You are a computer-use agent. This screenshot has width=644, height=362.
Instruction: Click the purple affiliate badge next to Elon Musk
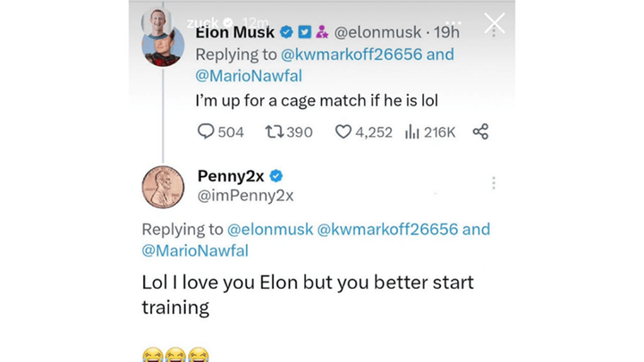(322, 32)
